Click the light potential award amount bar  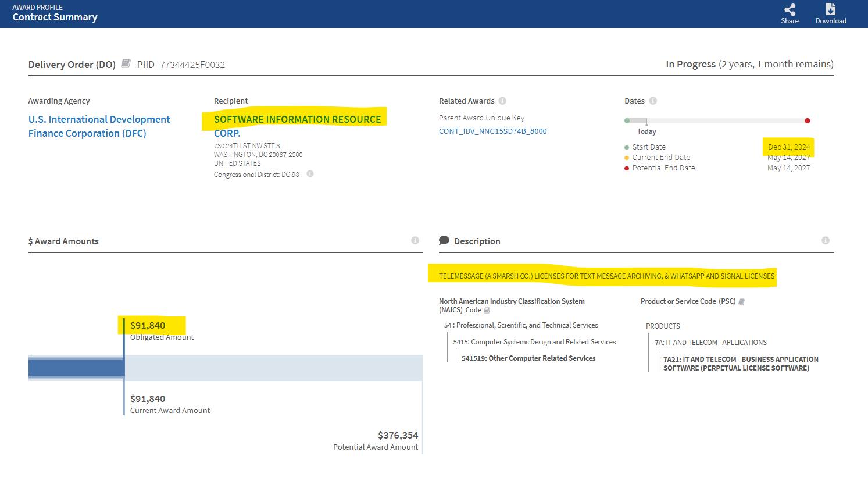[x=273, y=368]
